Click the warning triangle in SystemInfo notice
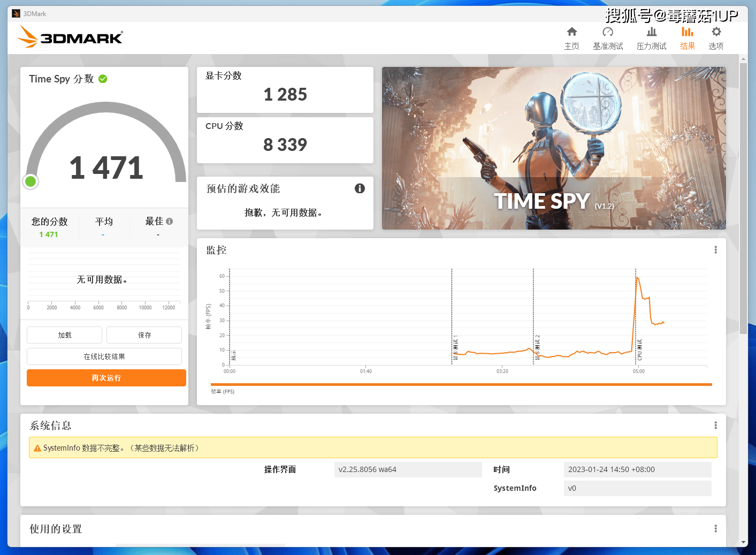This screenshot has width=756, height=555. [37, 448]
